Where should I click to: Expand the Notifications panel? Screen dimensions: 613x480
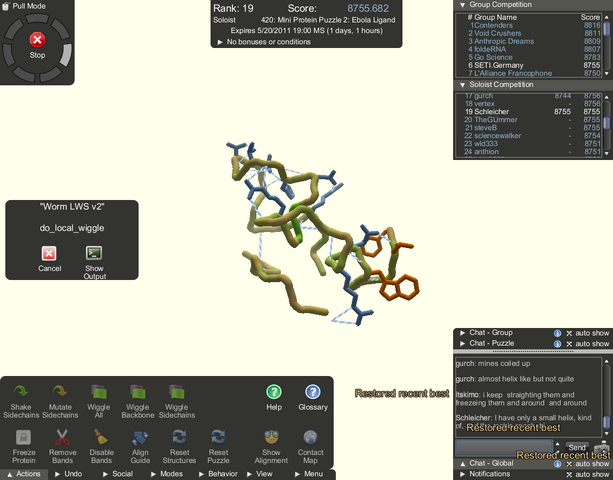462,474
